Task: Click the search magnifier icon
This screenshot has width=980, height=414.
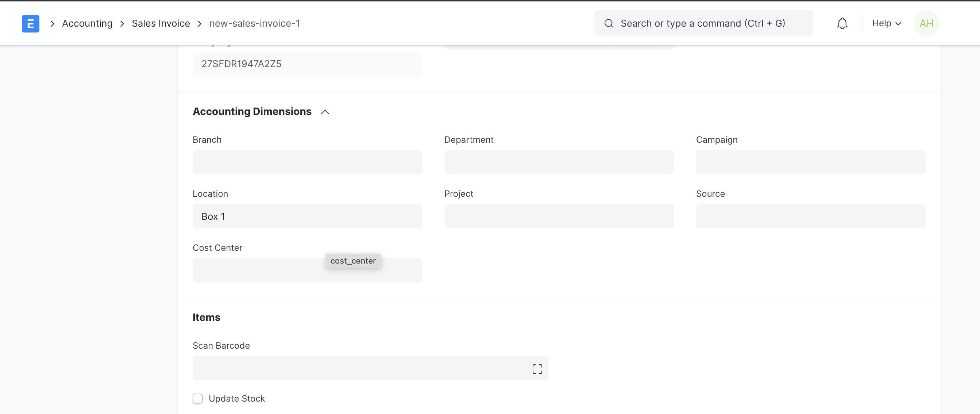Action: point(608,23)
